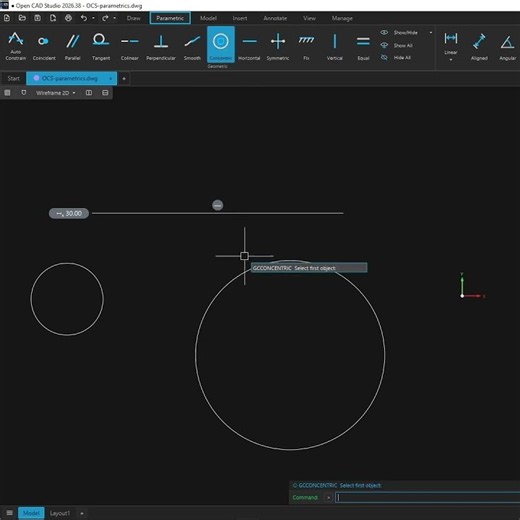Click the Save As icon

(53, 18)
